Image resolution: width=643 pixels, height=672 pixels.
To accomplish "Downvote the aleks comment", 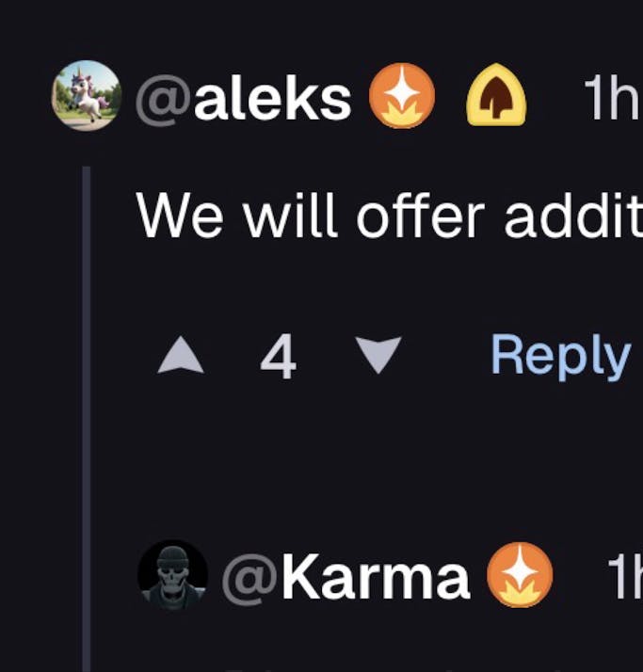I will click(378, 357).
